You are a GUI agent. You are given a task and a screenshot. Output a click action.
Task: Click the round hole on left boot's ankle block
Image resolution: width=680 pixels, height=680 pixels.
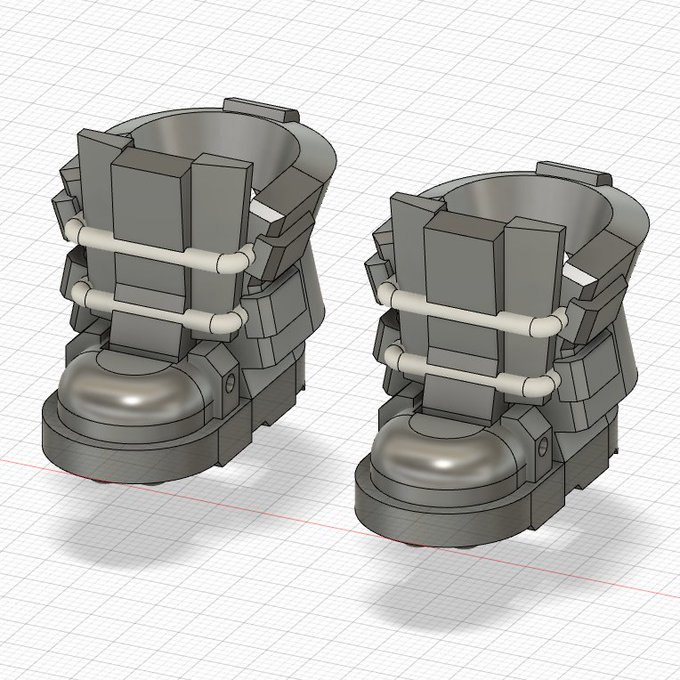click(x=230, y=383)
